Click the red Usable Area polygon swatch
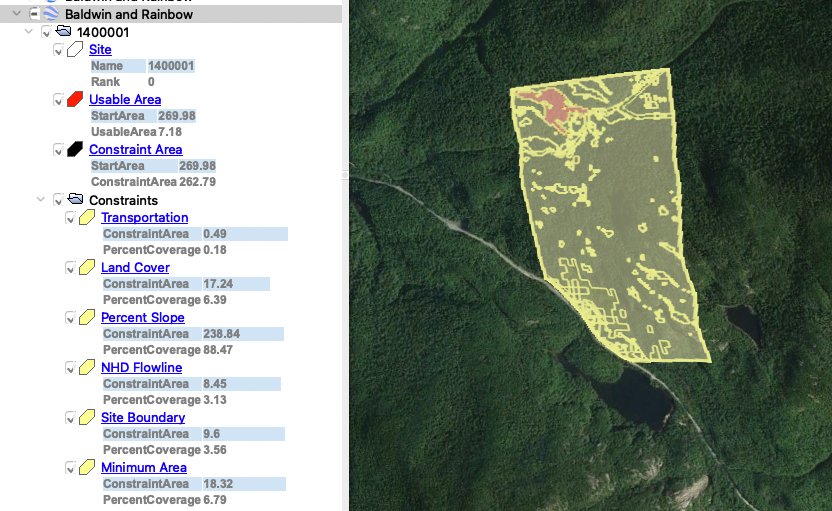832x511 pixels. click(x=75, y=99)
